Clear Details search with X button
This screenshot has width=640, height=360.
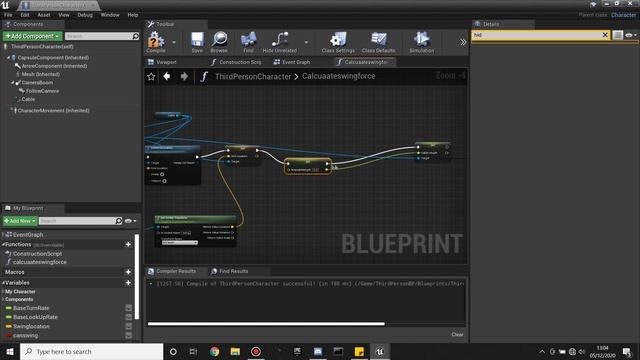[605, 35]
